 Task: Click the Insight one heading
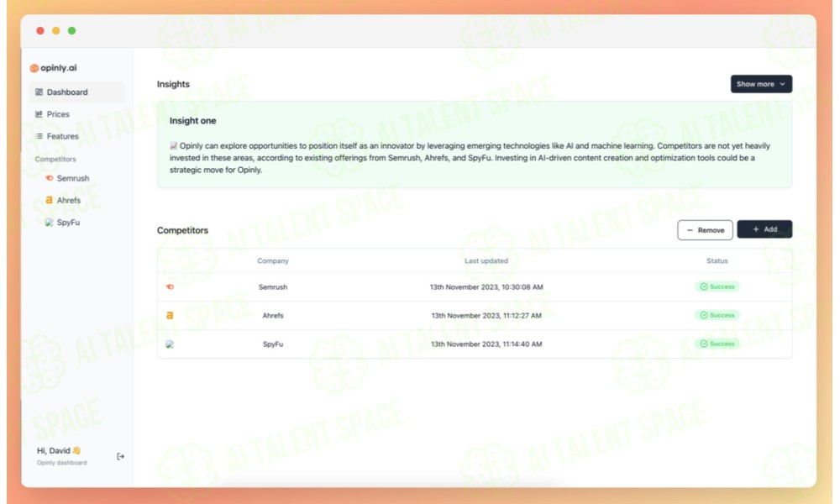tap(193, 121)
